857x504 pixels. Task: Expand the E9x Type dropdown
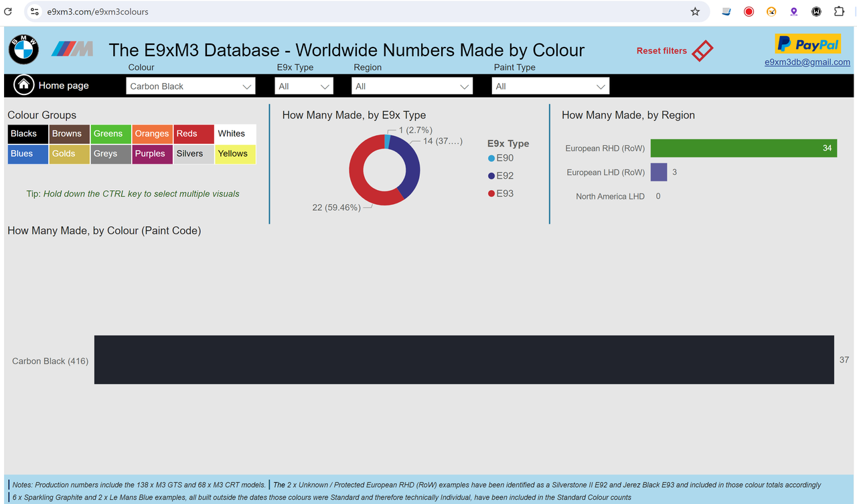pyautogui.click(x=304, y=86)
